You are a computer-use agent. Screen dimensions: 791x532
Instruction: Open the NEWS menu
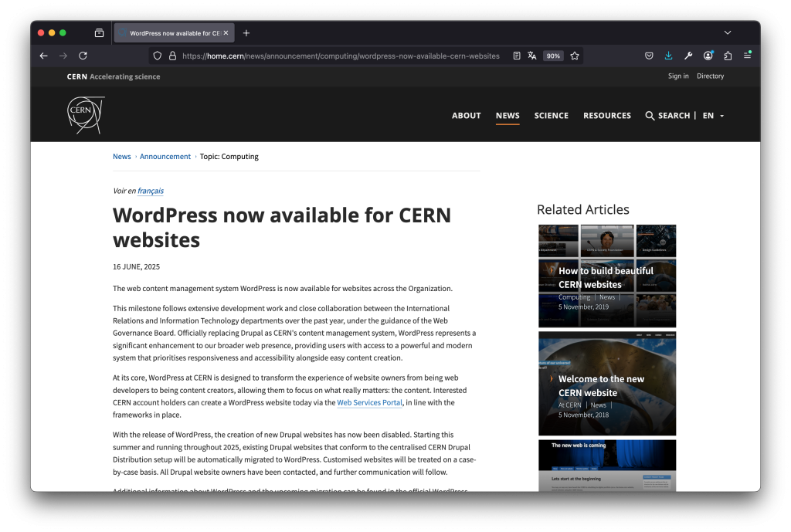[508, 116]
